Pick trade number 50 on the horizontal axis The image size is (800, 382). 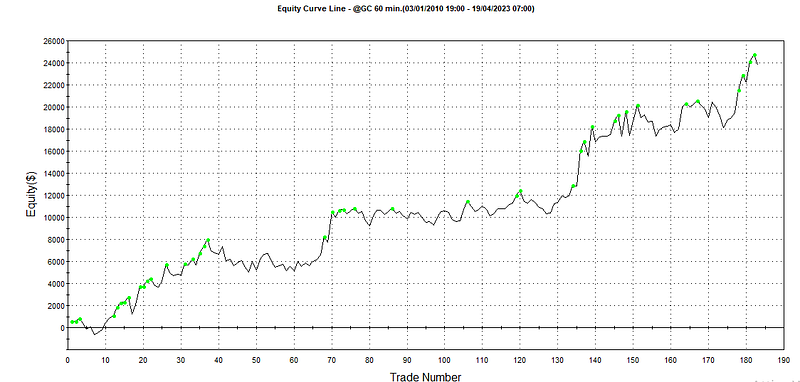tap(256, 360)
